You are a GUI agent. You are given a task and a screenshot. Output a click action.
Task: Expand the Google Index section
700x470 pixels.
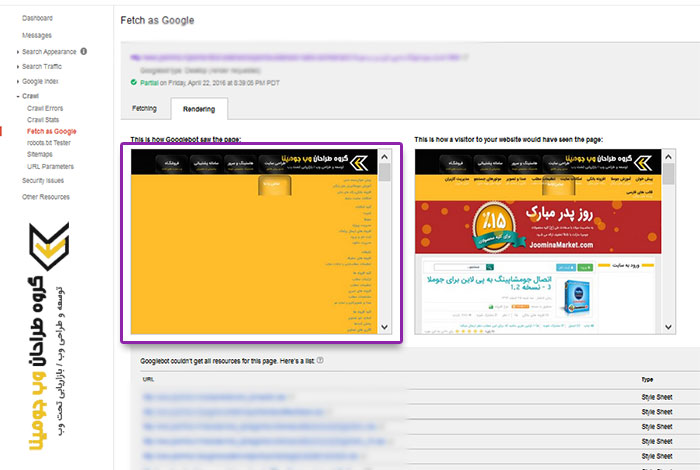[40, 81]
